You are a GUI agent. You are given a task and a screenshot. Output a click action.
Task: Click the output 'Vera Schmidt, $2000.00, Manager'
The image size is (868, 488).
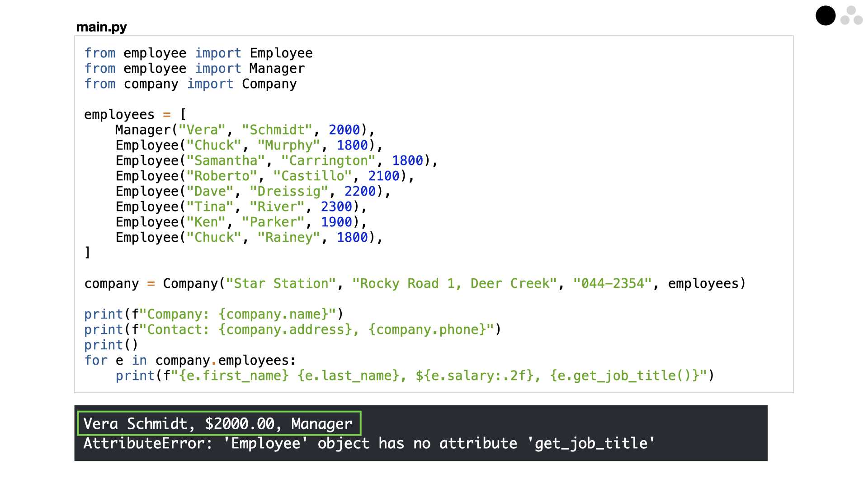(218, 424)
